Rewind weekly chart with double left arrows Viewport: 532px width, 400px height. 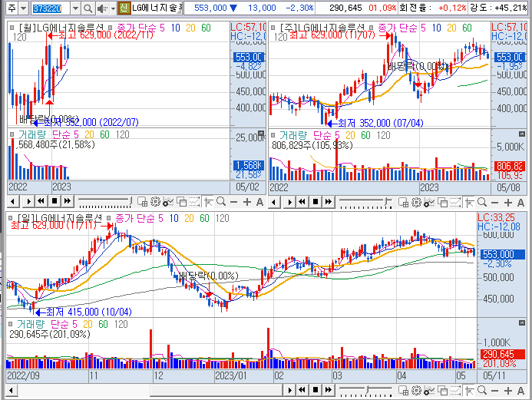302,202
